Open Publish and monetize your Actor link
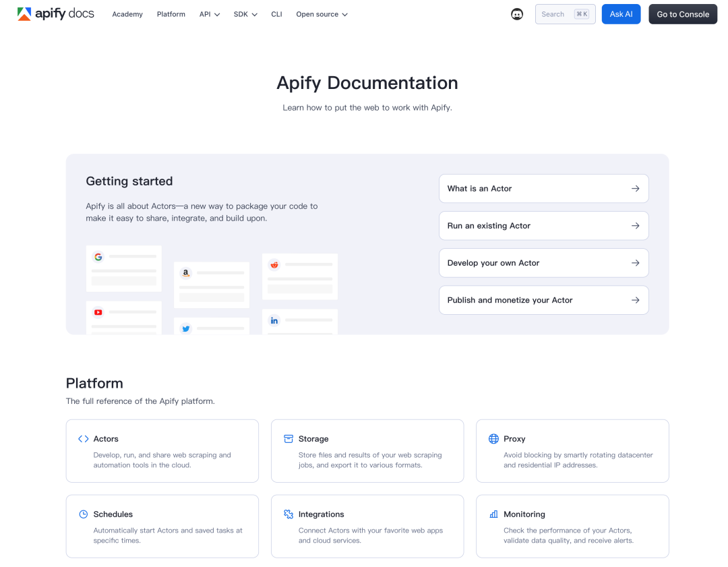This screenshot has width=728, height=567. pos(543,300)
